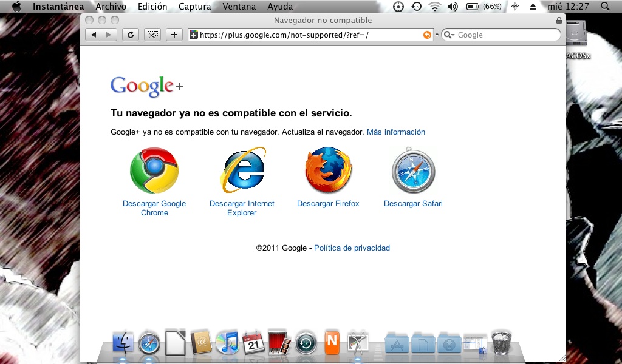Open iTunes from the Dock
The width and height of the screenshot is (622, 364).
pos(227,343)
